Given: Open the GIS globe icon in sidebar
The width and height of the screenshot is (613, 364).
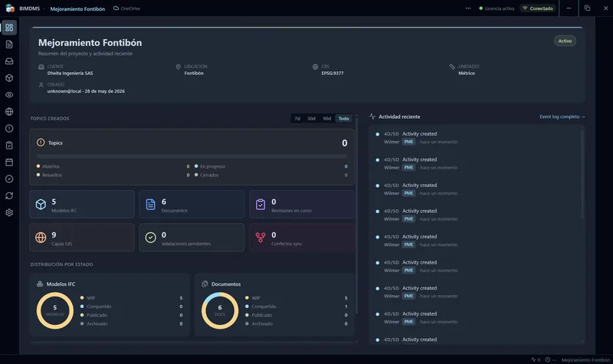Looking at the screenshot, I should (x=9, y=112).
